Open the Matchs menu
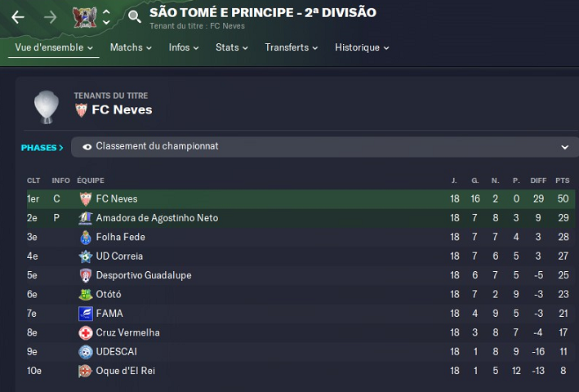The width and height of the screenshot is (579, 392). tap(131, 47)
